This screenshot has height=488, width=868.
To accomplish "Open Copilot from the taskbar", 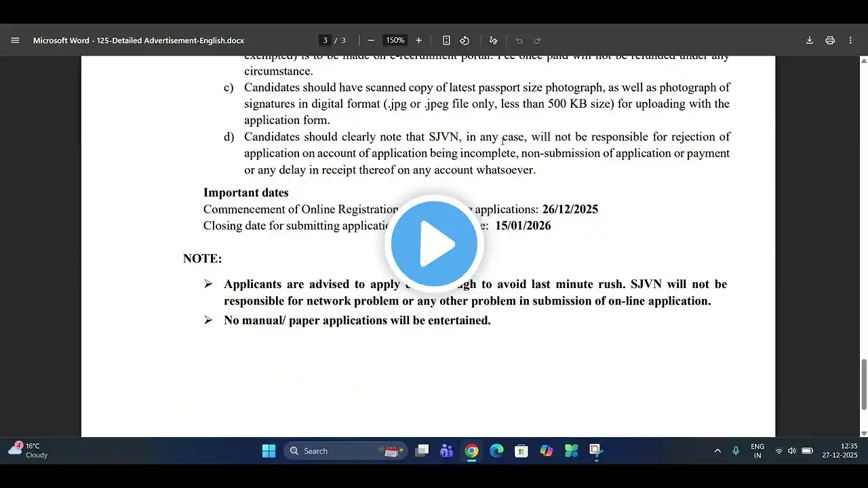I will pos(546,451).
